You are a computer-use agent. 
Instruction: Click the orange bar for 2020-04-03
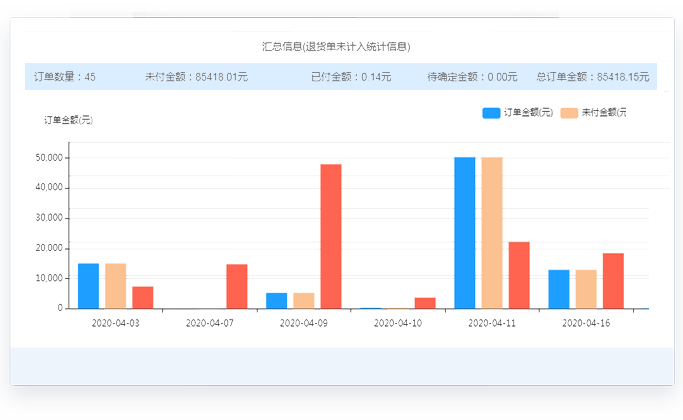[x=116, y=285]
